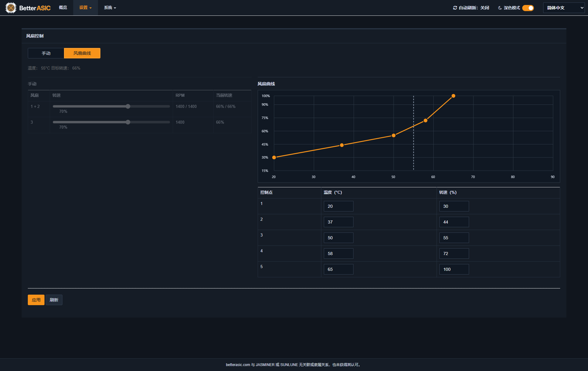588x371 pixels.
Task: Open the 概览 overview page
Action: click(x=63, y=8)
